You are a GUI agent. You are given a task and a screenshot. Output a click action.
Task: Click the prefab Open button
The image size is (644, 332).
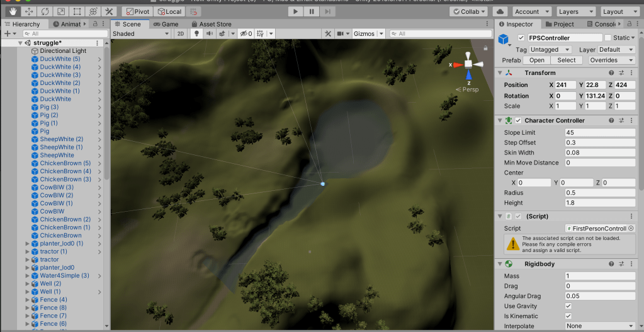(x=536, y=60)
